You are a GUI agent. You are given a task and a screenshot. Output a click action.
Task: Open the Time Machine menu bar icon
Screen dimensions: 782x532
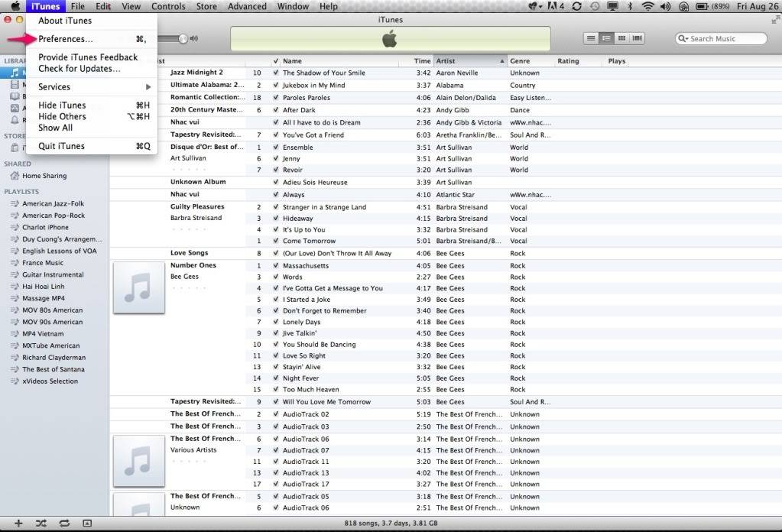point(595,6)
